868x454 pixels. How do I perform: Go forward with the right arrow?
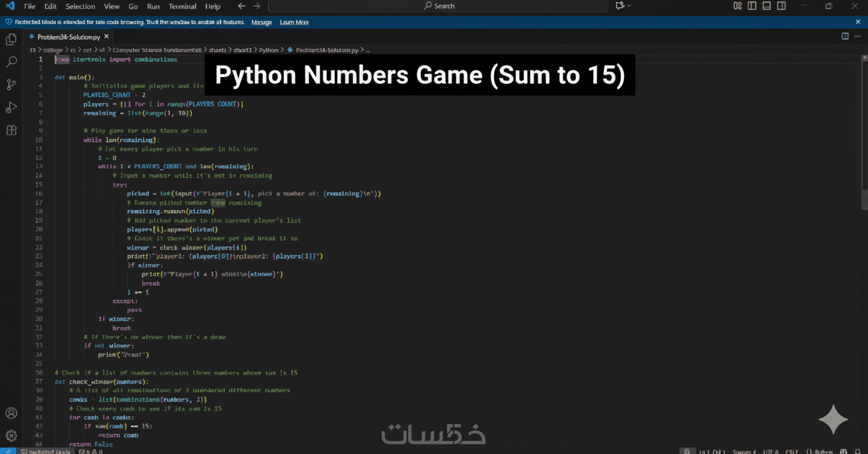[256, 6]
